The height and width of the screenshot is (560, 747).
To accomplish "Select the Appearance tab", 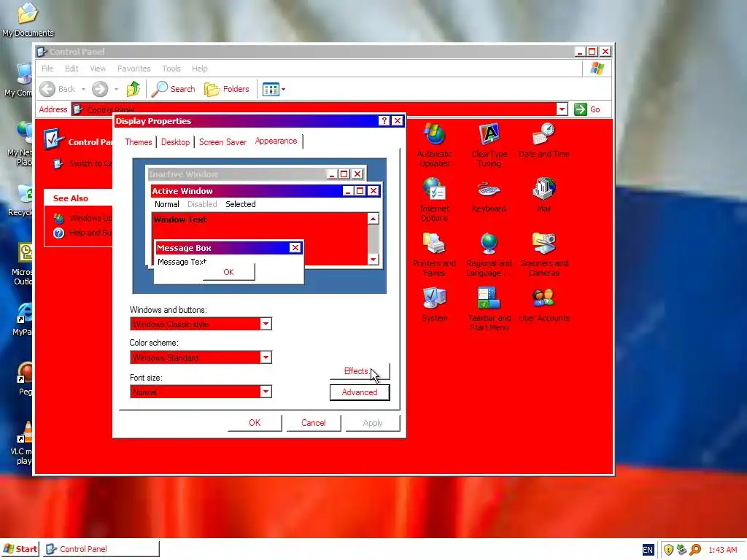I will point(276,141).
